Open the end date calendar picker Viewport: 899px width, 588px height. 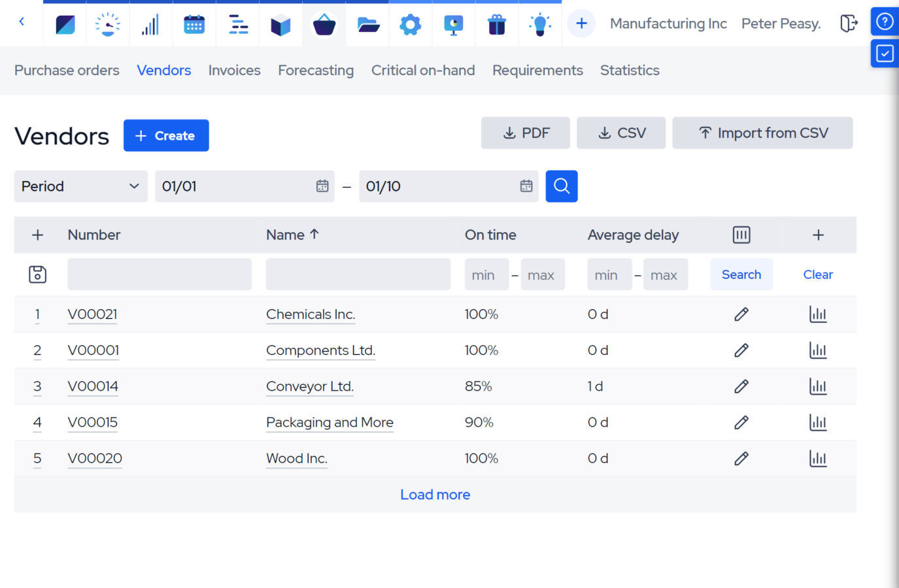pyautogui.click(x=526, y=186)
